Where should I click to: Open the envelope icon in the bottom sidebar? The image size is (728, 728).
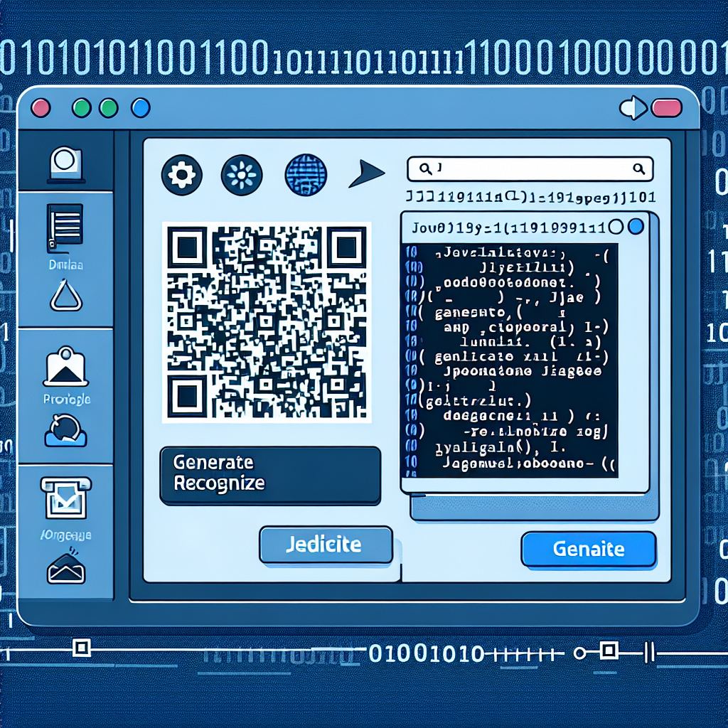pos(66,566)
